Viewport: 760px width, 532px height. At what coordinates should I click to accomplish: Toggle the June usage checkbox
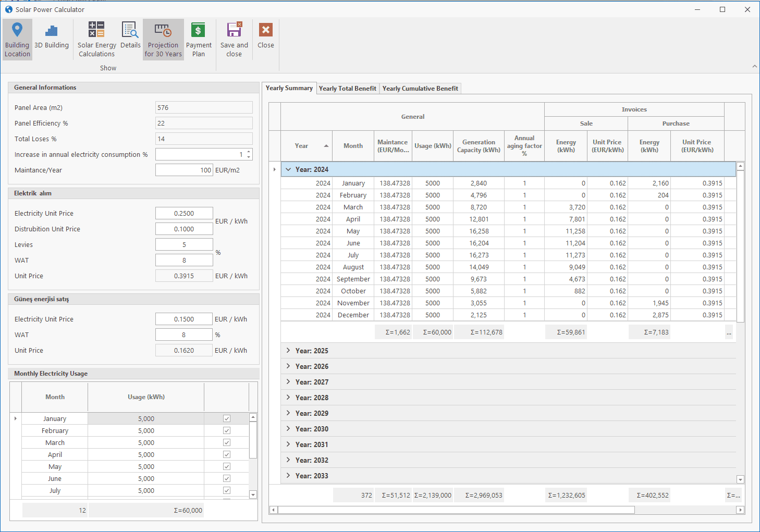point(227,478)
